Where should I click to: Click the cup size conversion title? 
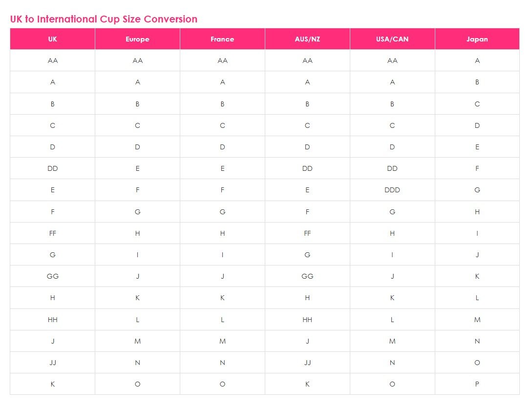click(x=104, y=19)
